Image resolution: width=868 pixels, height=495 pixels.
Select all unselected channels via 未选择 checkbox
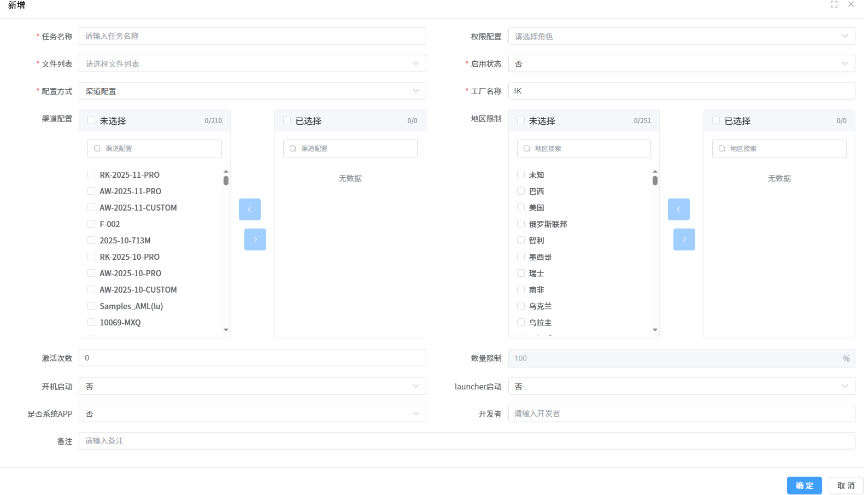tap(91, 121)
